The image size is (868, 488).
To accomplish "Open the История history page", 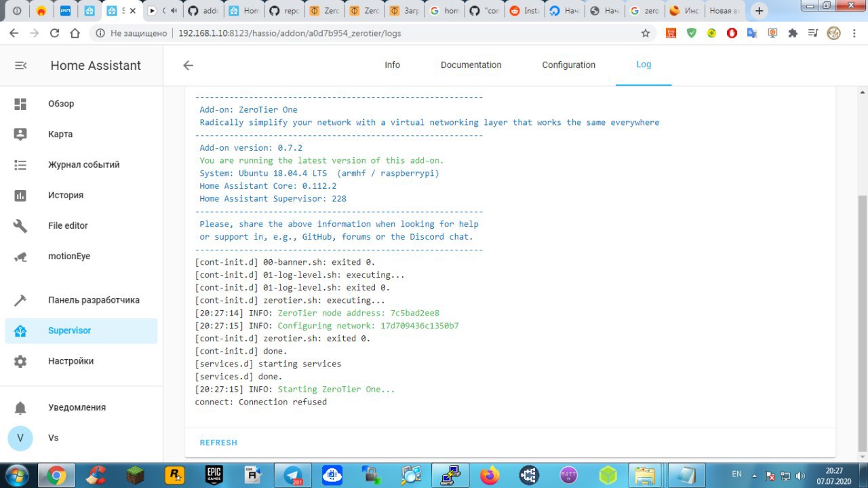I will (x=81, y=195).
